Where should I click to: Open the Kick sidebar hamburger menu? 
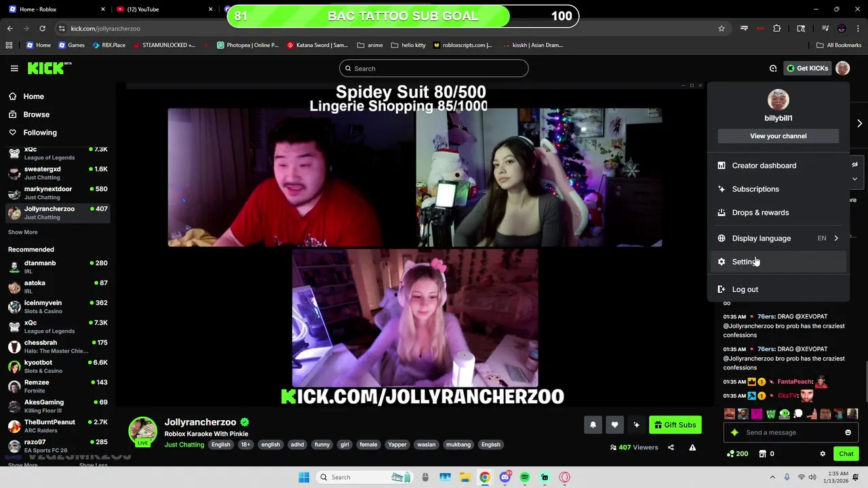[x=14, y=68]
